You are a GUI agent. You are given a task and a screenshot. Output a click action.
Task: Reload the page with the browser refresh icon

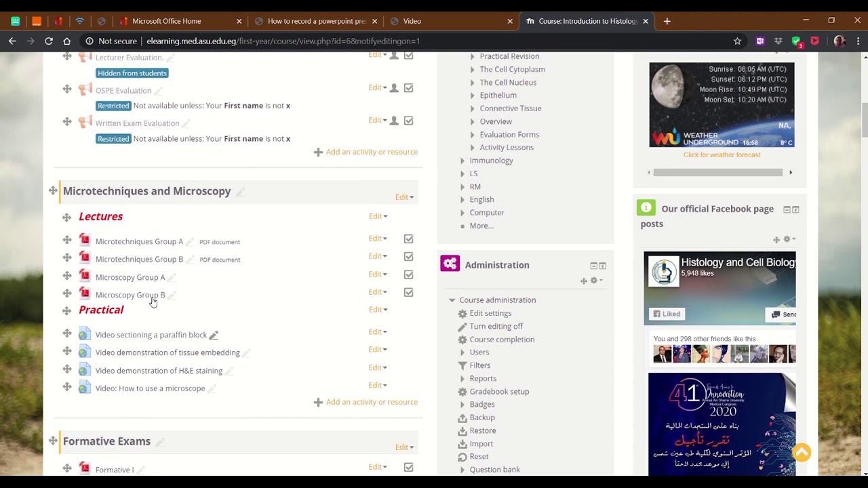click(49, 41)
